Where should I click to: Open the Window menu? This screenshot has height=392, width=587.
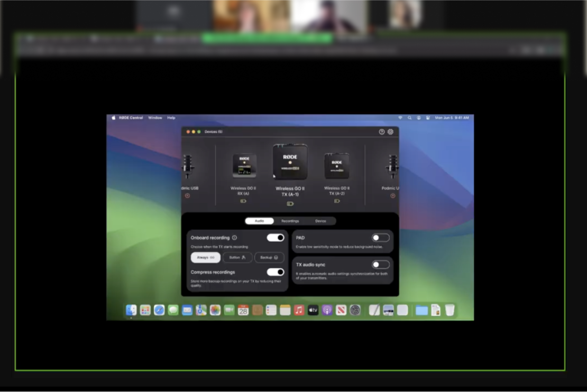point(155,118)
